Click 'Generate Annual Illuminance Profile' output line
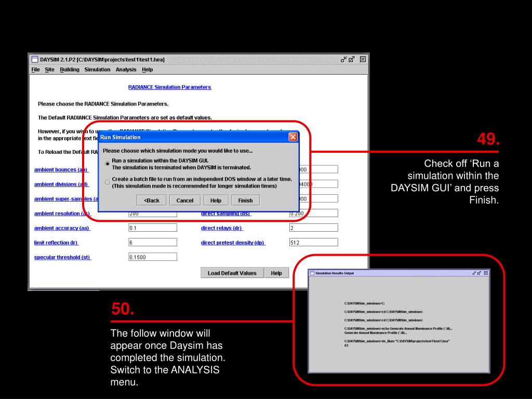Screen dimensions: 532x399 pos(376,333)
